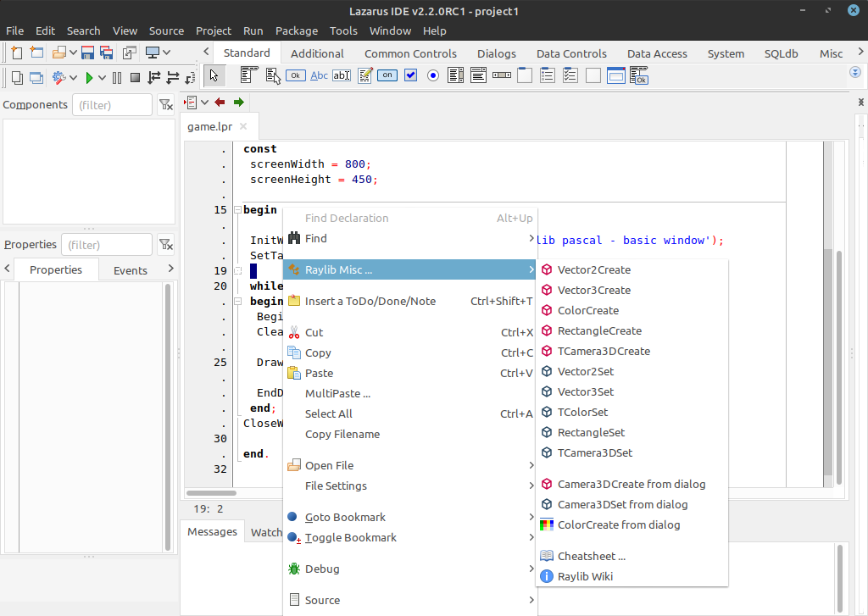Click the red jump-back arrow
This screenshot has height=616, width=868.
point(220,103)
